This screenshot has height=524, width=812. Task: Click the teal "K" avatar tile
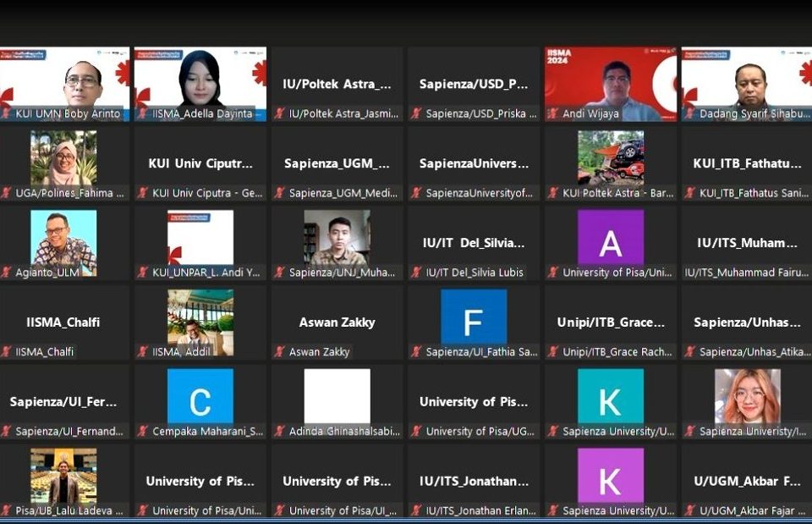coord(610,396)
